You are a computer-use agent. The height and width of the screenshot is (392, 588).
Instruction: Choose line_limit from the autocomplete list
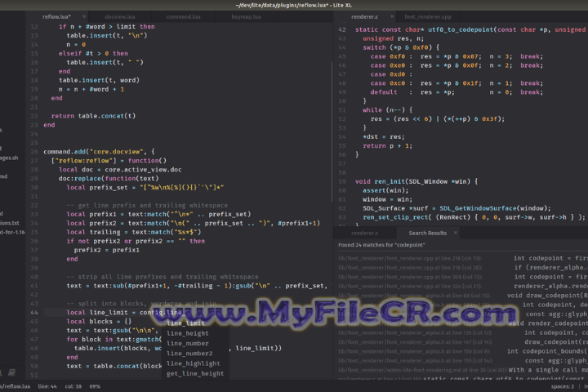tap(185, 323)
